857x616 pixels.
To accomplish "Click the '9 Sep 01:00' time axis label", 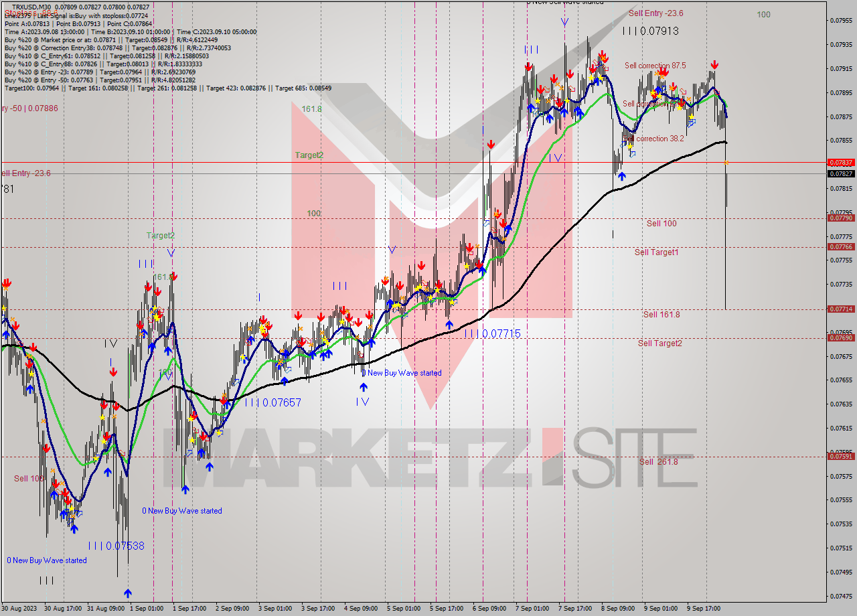I will click(661, 609).
